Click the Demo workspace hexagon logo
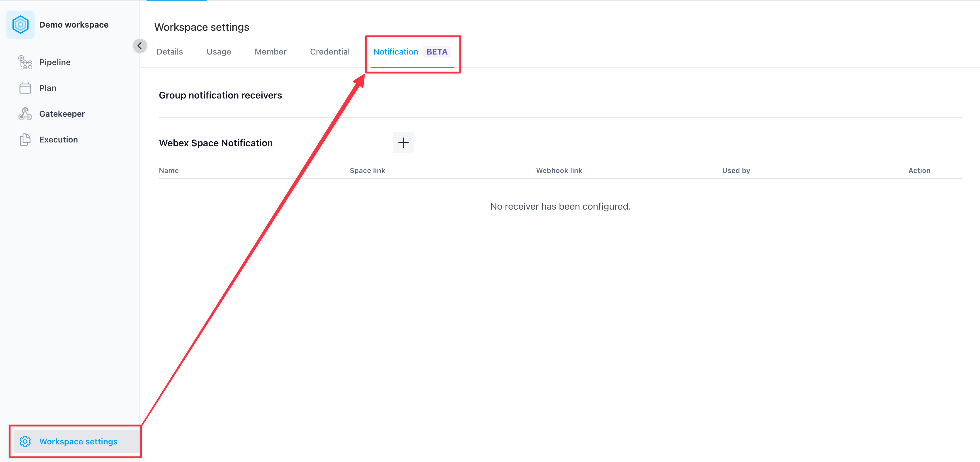Screen dimensions: 980x462 (21, 25)
